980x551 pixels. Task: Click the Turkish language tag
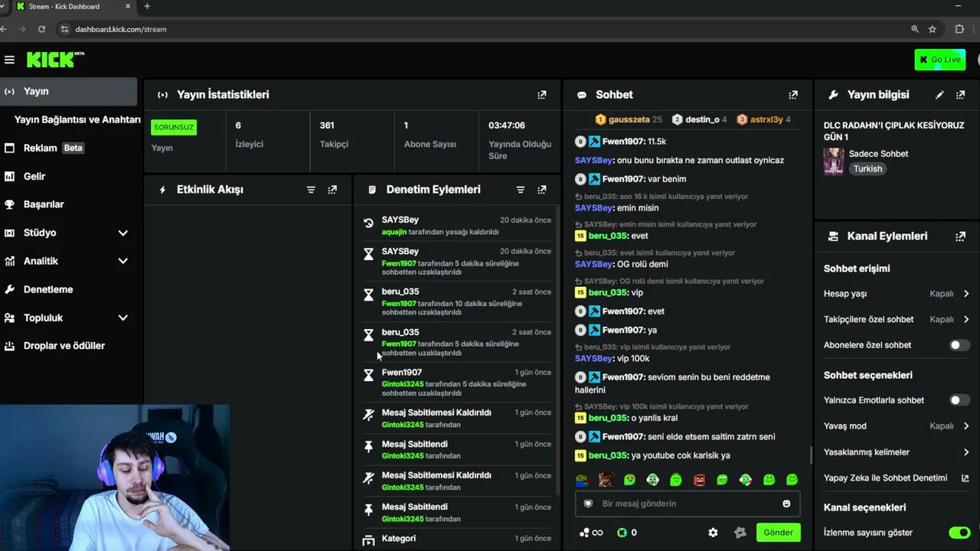tap(867, 169)
